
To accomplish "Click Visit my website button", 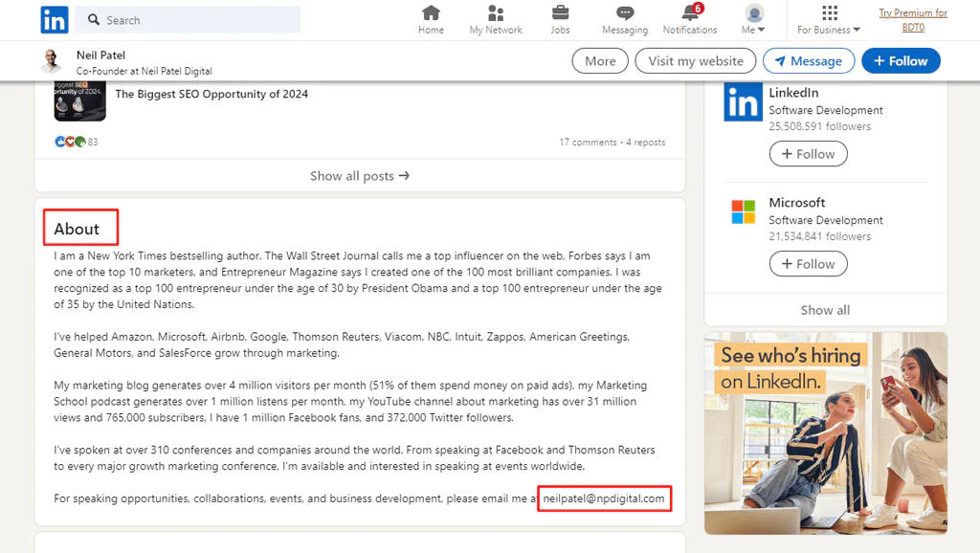I will pyautogui.click(x=696, y=61).
